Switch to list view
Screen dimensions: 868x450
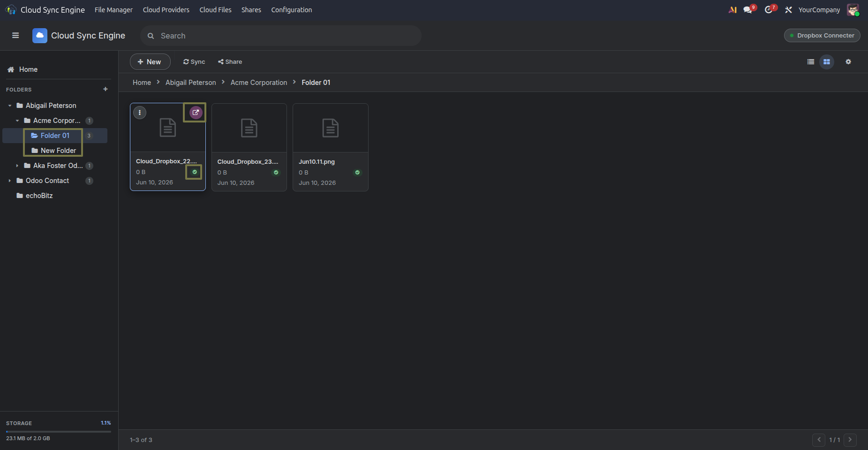[x=811, y=62]
